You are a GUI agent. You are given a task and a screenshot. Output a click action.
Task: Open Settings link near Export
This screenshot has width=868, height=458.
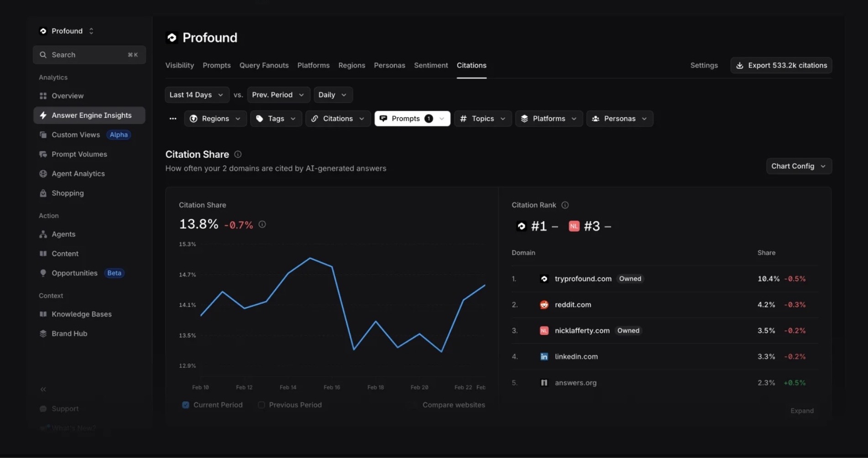[x=704, y=65]
